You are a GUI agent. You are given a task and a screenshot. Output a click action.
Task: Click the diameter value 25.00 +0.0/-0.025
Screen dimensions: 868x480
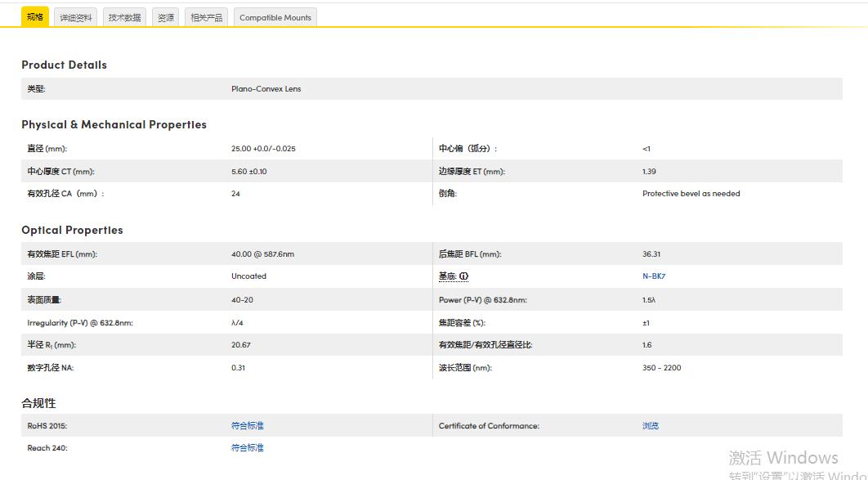263,149
